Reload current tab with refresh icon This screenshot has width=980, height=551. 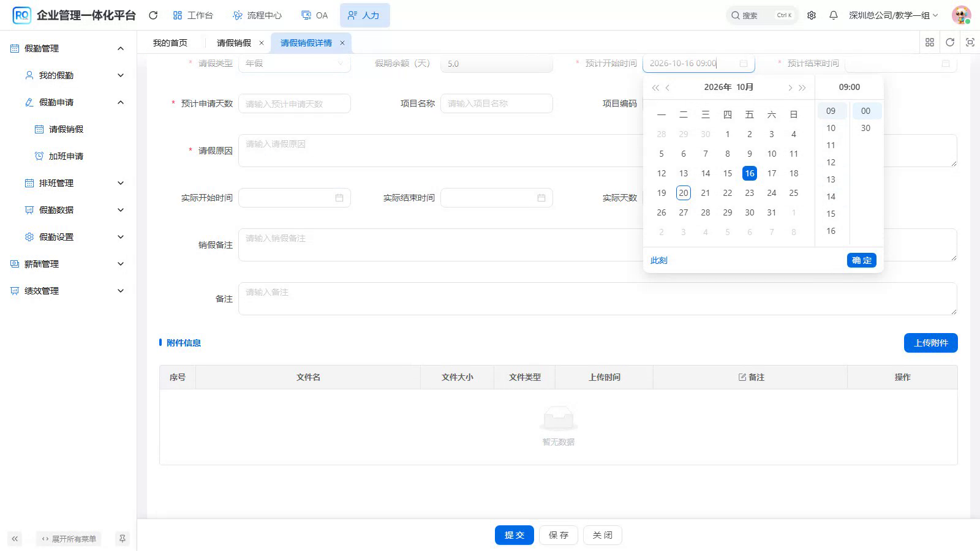point(950,42)
